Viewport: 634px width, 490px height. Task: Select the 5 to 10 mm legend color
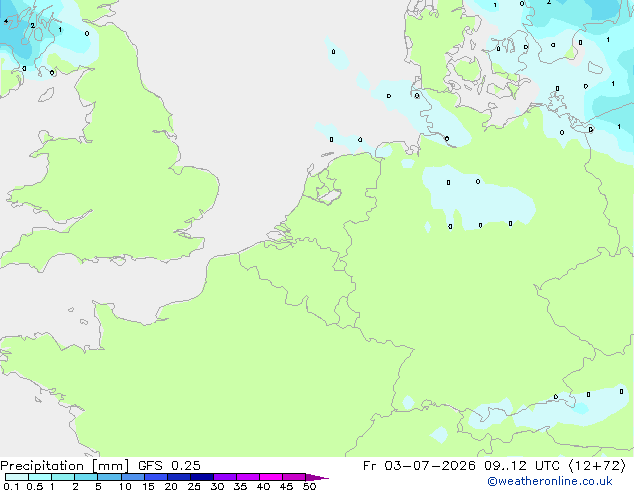tap(109, 477)
